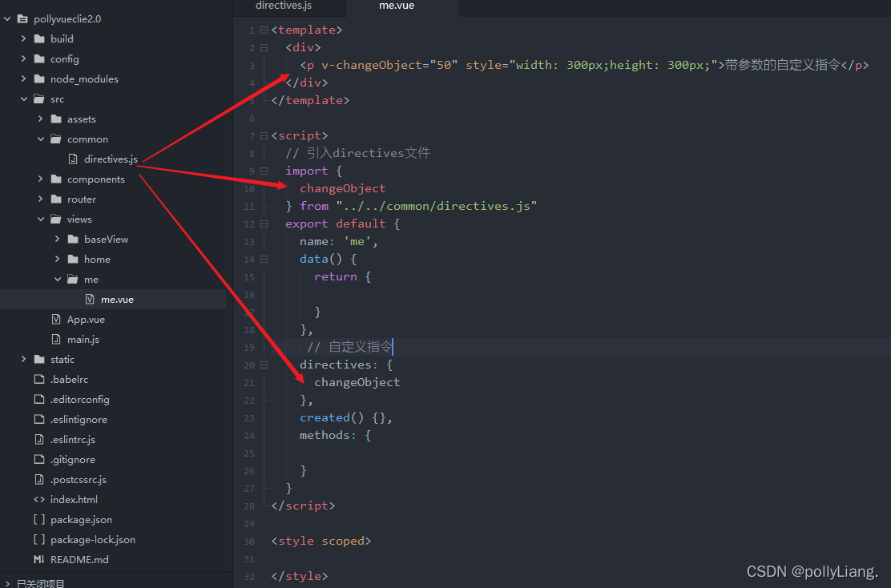The image size is (891, 588).
Task: Fold the export default block at line 12
Action: pyautogui.click(x=264, y=224)
